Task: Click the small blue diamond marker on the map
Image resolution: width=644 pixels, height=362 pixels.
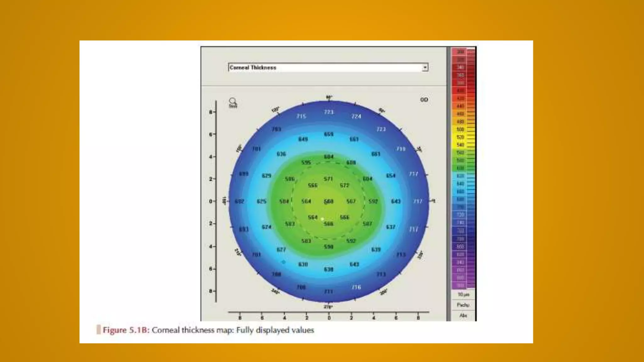Action: click(284, 262)
